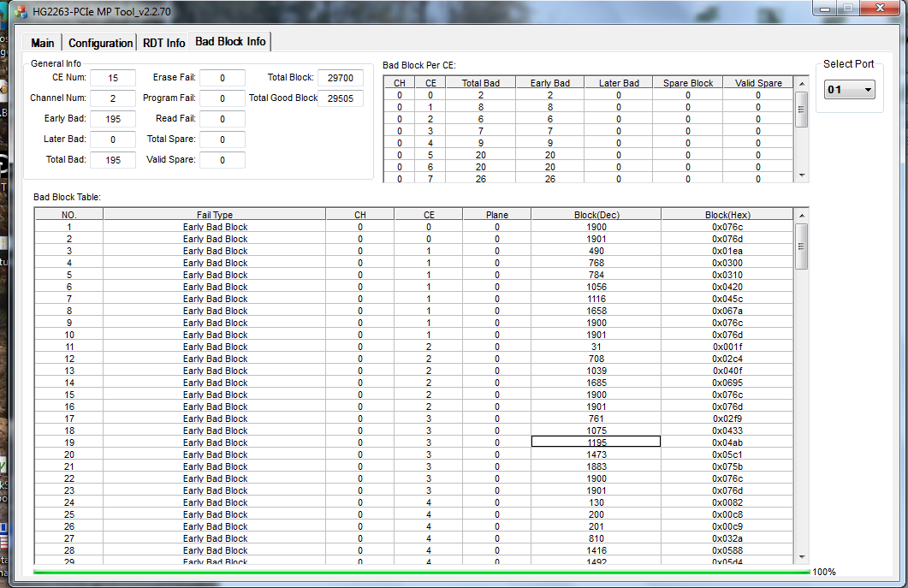Click Early Bad Block in row 12
The width and height of the screenshot is (908, 588).
click(215, 359)
